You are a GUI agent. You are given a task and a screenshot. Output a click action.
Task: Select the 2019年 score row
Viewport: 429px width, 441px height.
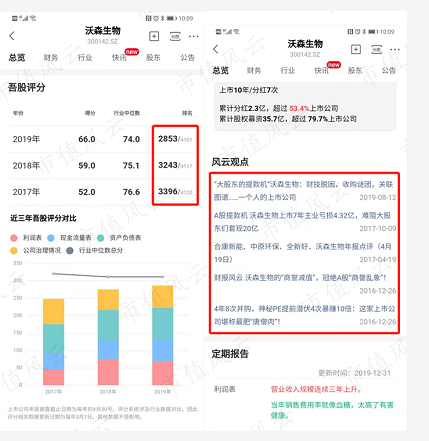(x=103, y=139)
